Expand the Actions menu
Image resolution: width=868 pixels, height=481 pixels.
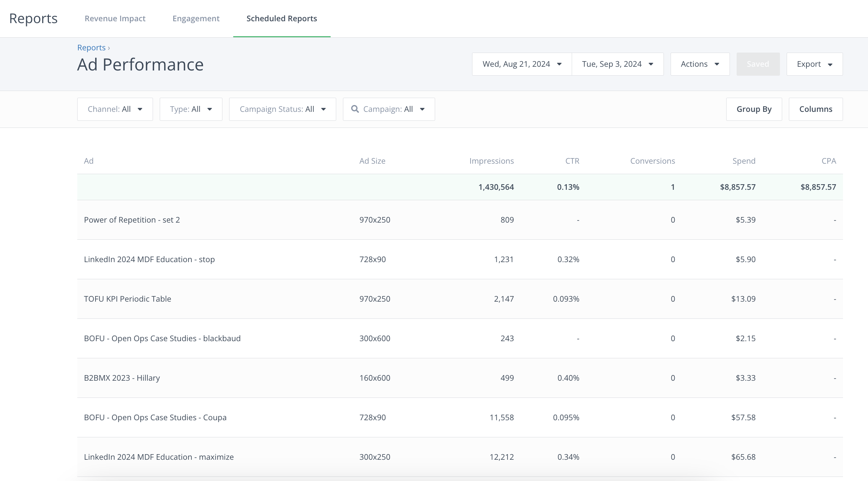pos(700,64)
